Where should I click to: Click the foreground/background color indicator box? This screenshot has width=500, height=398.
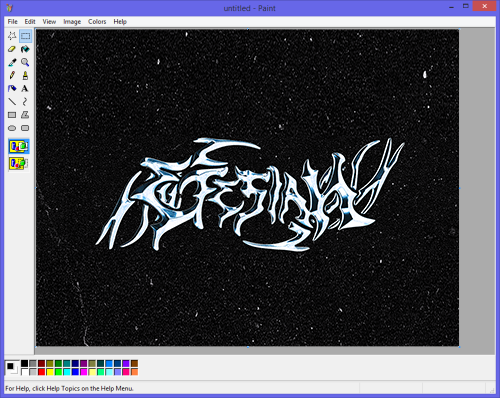click(12, 368)
